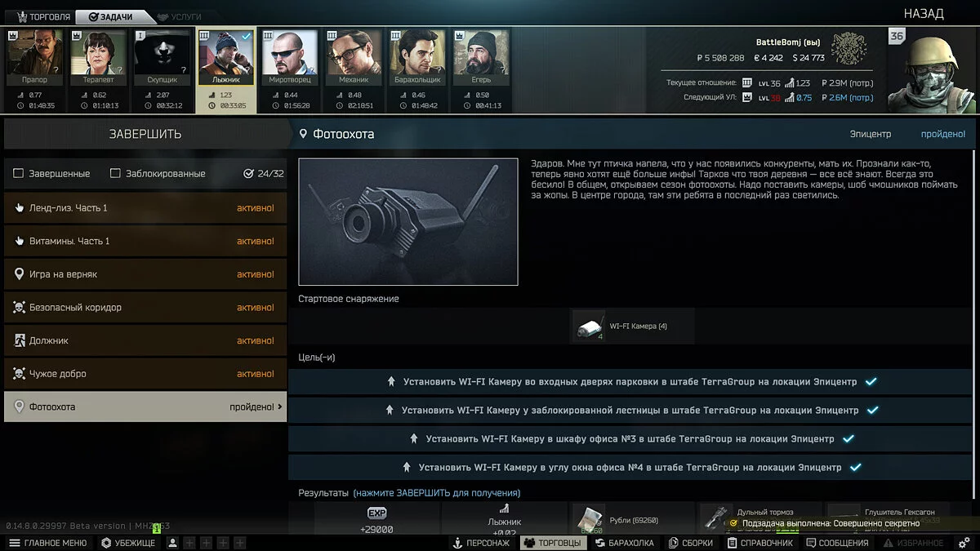Viewport: 980px width, 551px height.
Task: Open the Ленд-лиз. Часть 1 quest
Action: click(145, 208)
